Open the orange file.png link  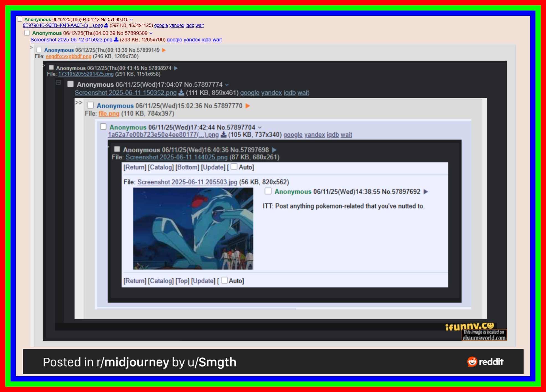pos(109,114)
